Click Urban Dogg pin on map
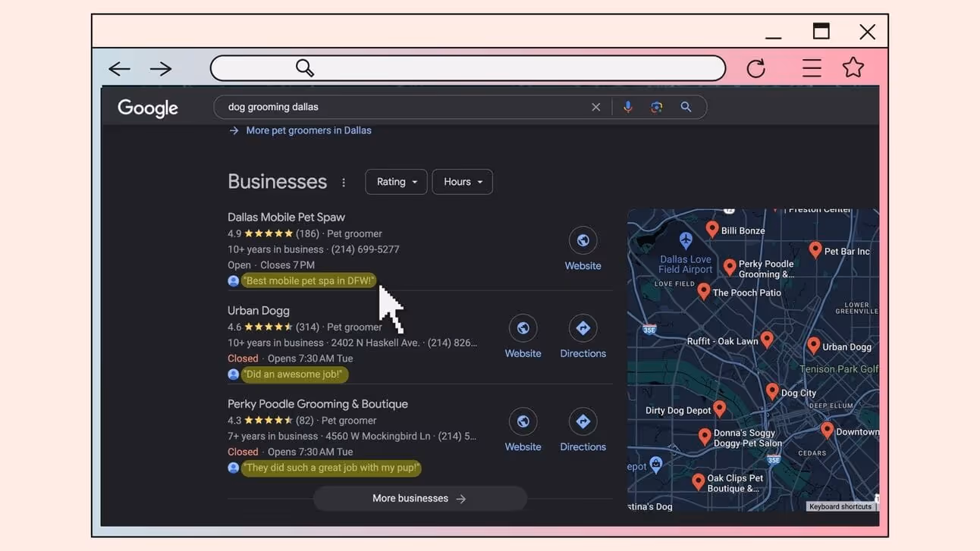Image resolution: width=980 pixels, height=551 pixels. tap(813, 346)
